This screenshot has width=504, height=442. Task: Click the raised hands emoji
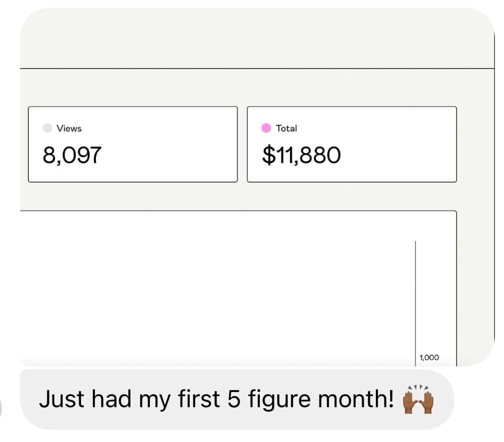point(418,400)
